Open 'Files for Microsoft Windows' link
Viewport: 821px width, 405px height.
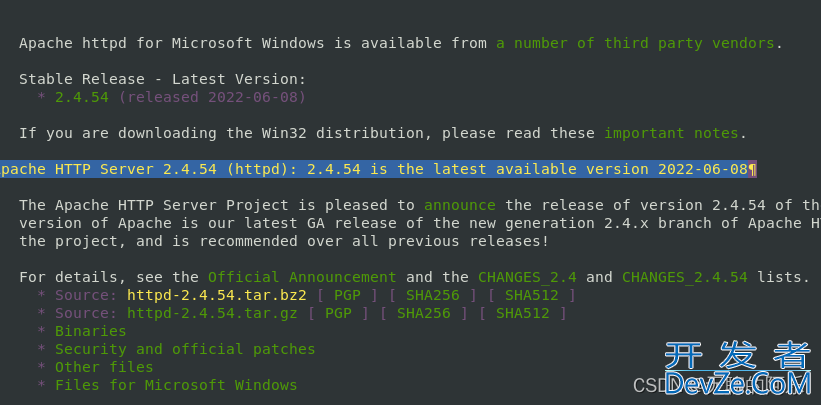click(x=176, y=385)
